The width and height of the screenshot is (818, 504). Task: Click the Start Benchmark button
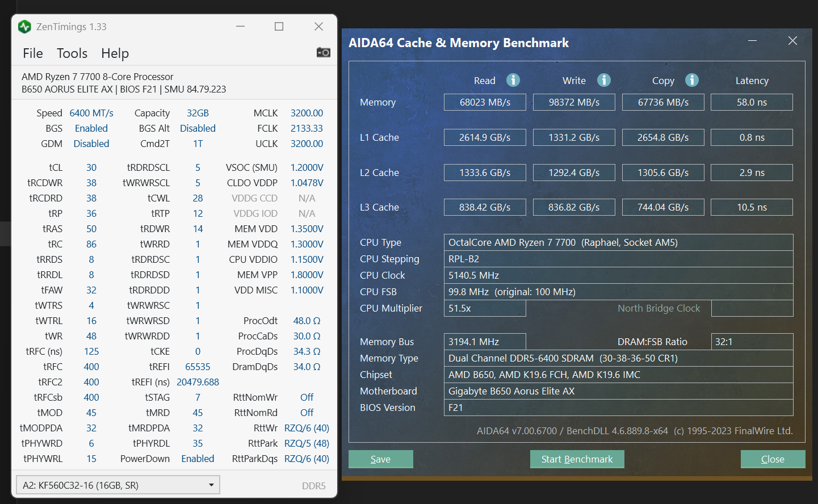[x=577, y=459]
